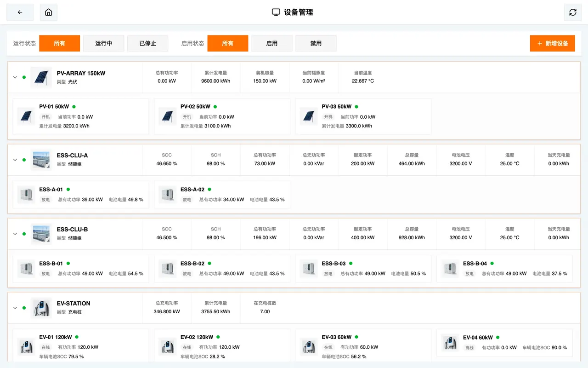The width and height of the screenshot is (588, 368).
Task: Click the monitor icon beside 设备管理
Action: (276, 12)
